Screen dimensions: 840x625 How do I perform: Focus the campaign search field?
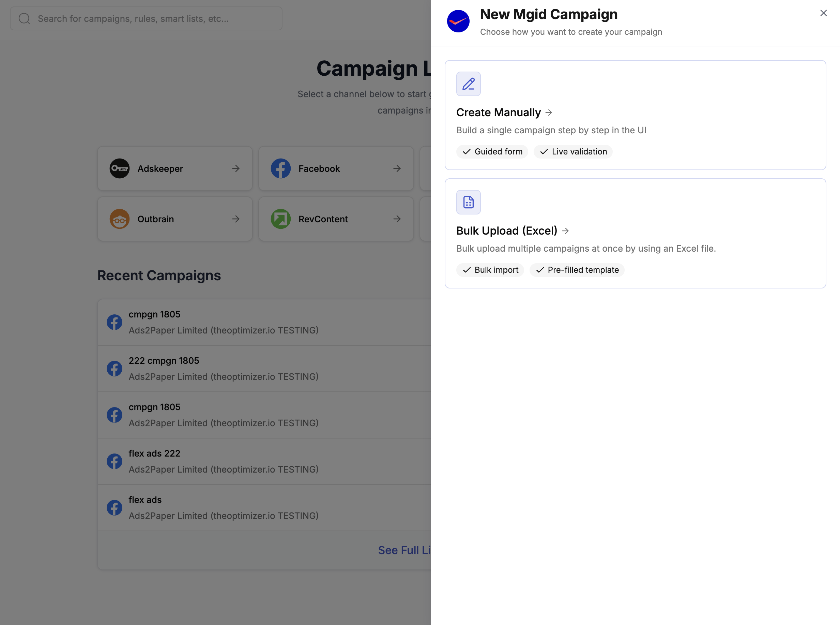146,18
